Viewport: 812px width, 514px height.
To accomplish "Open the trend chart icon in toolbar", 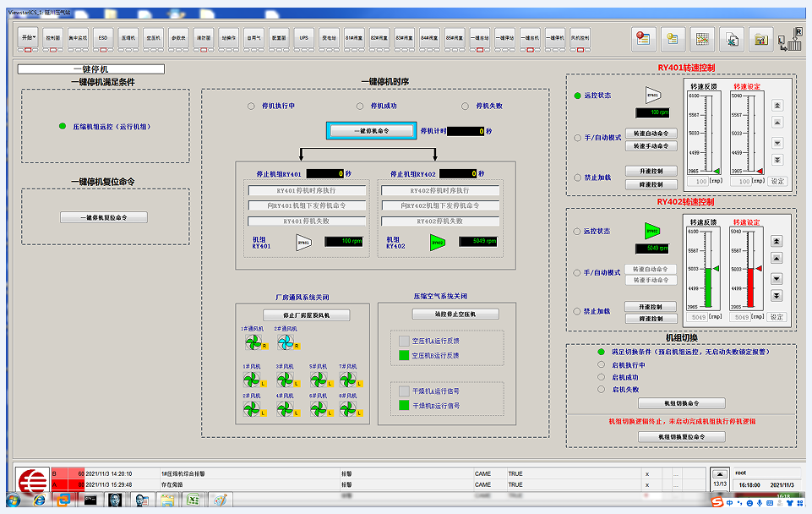I will pyautogui.click(x=701, y=38).
